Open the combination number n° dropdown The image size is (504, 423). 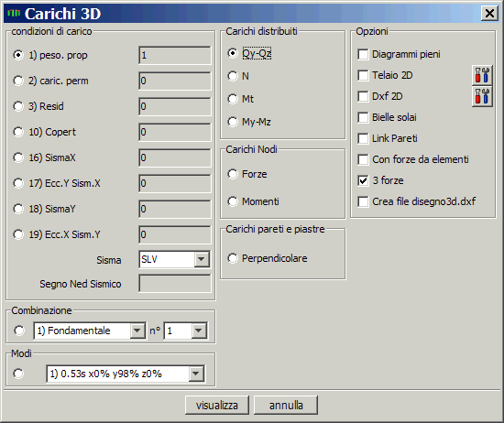[x=199, y=331]
